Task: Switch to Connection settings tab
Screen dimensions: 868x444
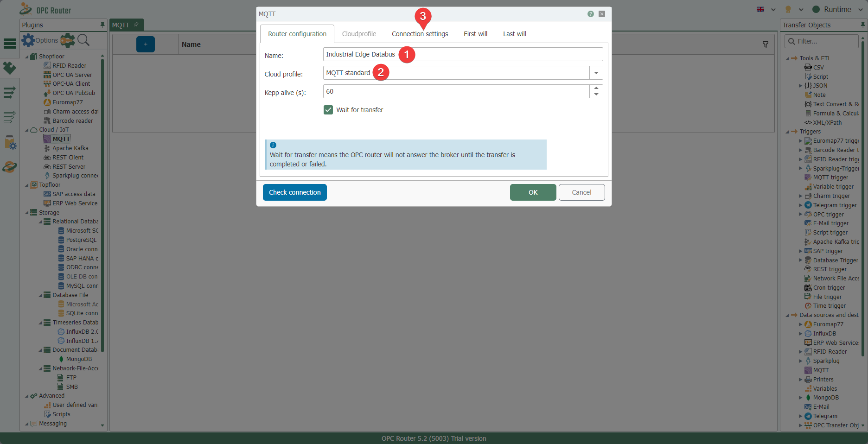Action: (x=420, y=34)
